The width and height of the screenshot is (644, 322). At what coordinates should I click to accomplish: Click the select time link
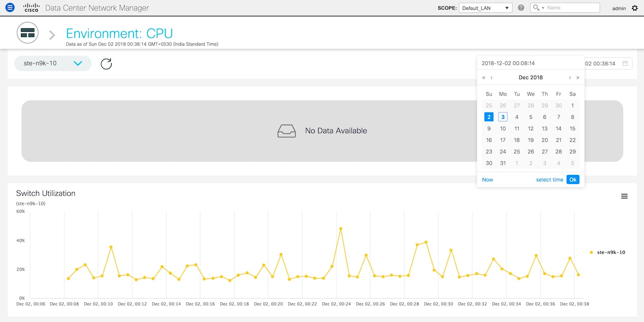coord(550,180)
